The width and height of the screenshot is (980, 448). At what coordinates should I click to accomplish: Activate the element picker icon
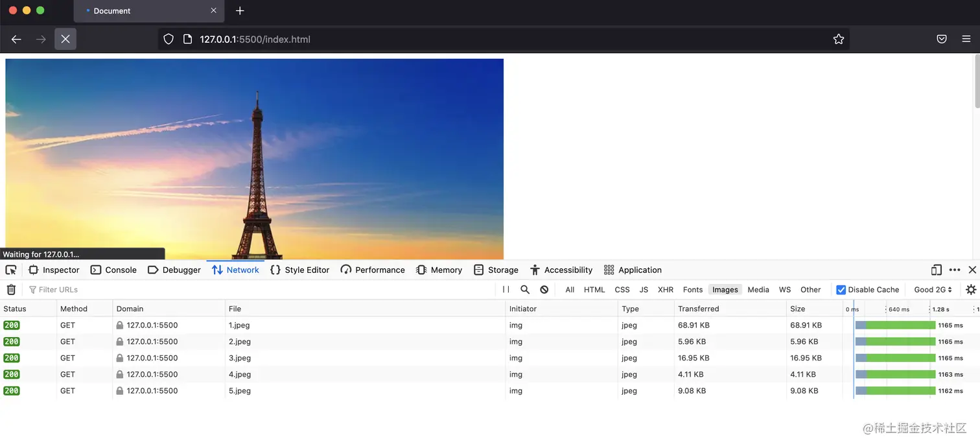tap(11, 270)
